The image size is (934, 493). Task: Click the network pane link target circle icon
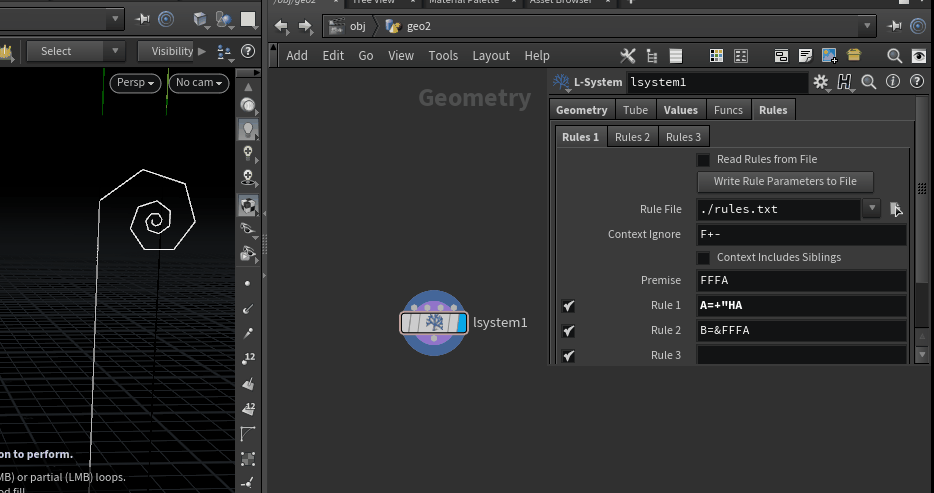(x=919, y=26)
